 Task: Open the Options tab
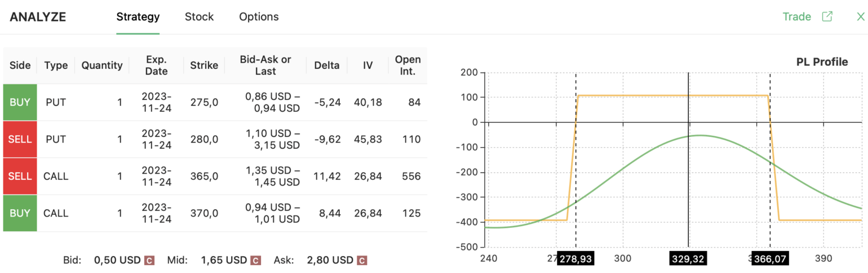(x=259, y=16)
